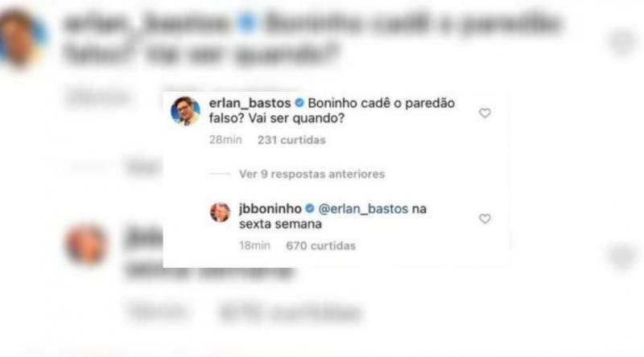Open erlan_bastos's small sharp profile picture
Image resolution: width=644 pixels, height=357 pixels.
coord(185,111)
